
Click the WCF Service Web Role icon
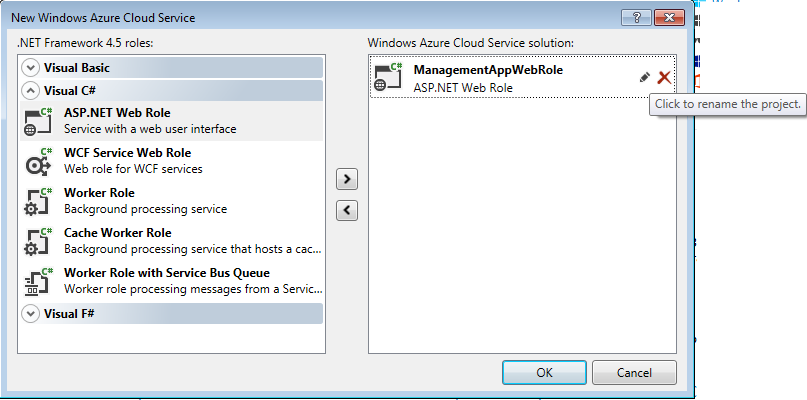pyautogui.click(x=39, y=162)
